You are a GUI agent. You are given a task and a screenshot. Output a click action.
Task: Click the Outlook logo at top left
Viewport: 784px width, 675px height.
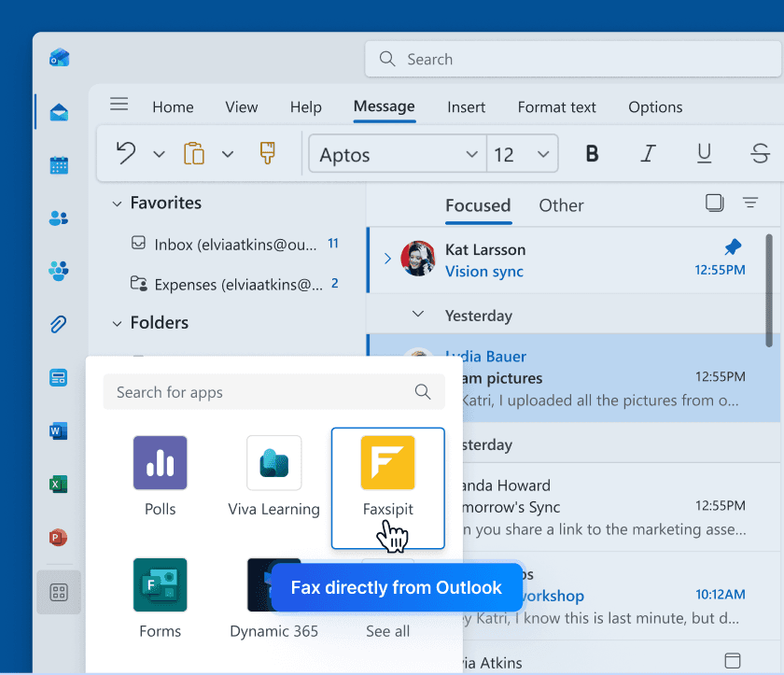click(x=59, y=58)
